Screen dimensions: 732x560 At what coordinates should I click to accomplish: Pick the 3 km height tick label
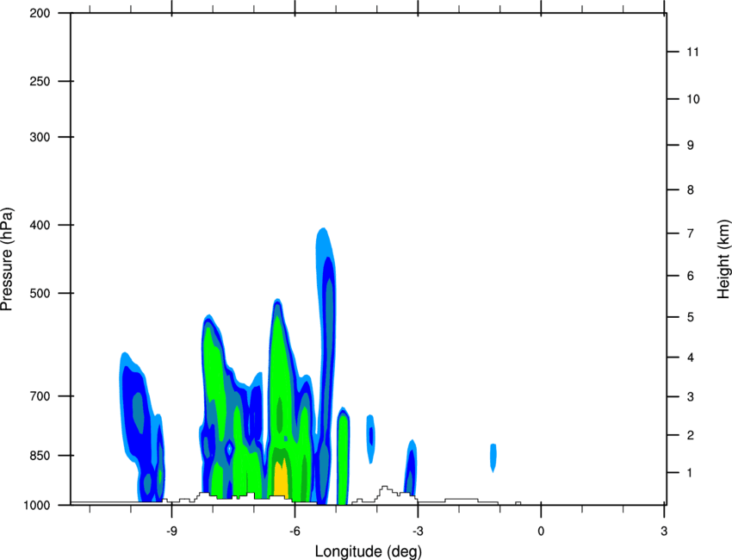[691, 396]
